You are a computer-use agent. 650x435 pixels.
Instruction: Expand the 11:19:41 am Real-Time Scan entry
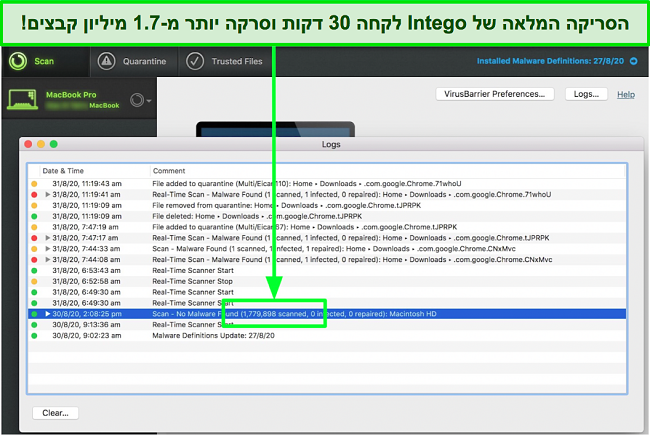48,194
